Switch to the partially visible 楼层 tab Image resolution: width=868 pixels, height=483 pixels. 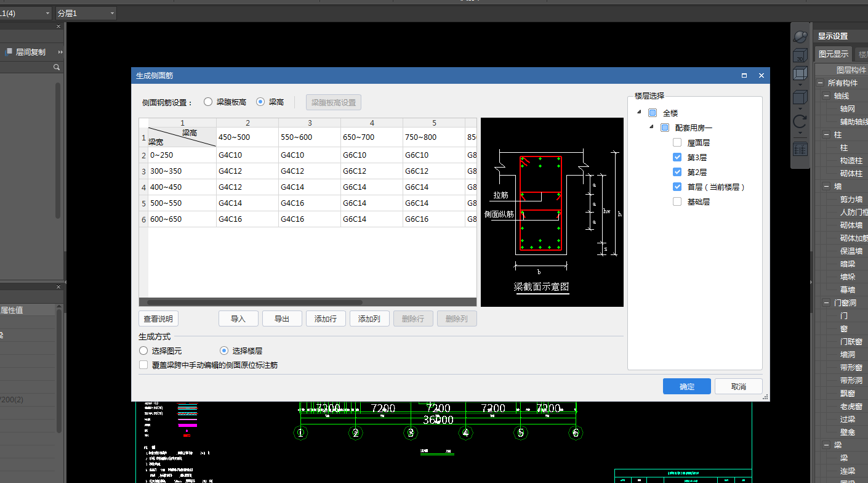click(861, 54)
